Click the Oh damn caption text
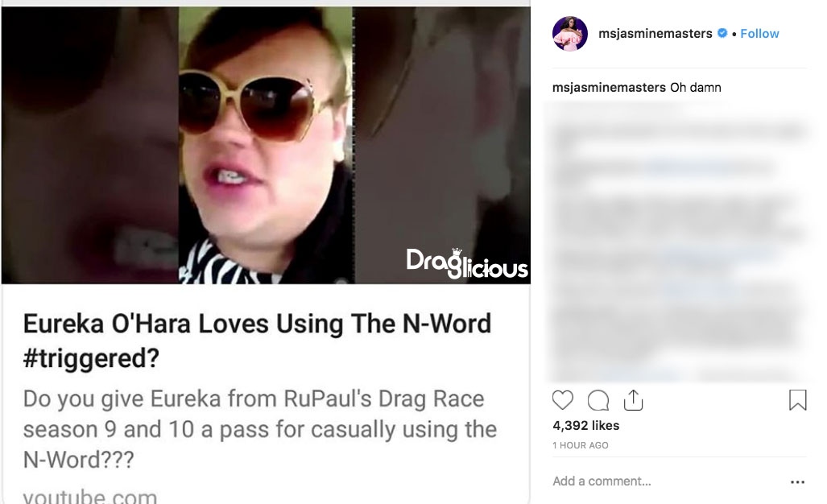Screen dimensions: 827x504 695,88
